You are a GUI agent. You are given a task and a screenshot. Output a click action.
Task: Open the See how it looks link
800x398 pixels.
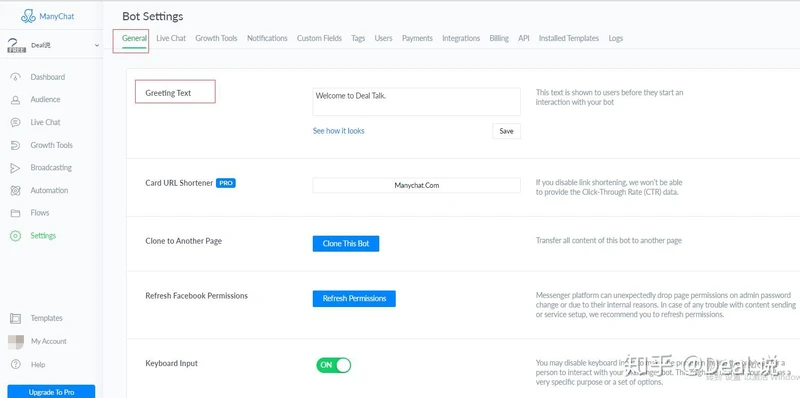coord(339,131)
